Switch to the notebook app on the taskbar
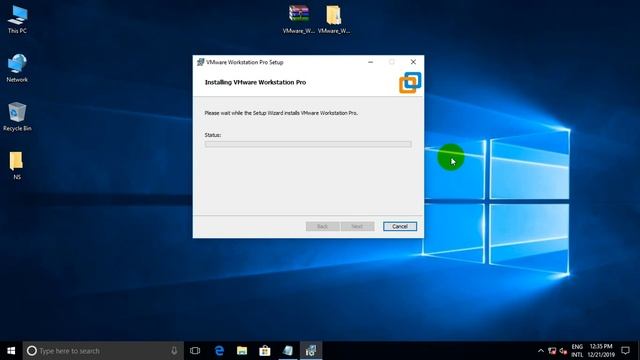The width and height of the screenshot is (640, 360). tap(288, 351)
